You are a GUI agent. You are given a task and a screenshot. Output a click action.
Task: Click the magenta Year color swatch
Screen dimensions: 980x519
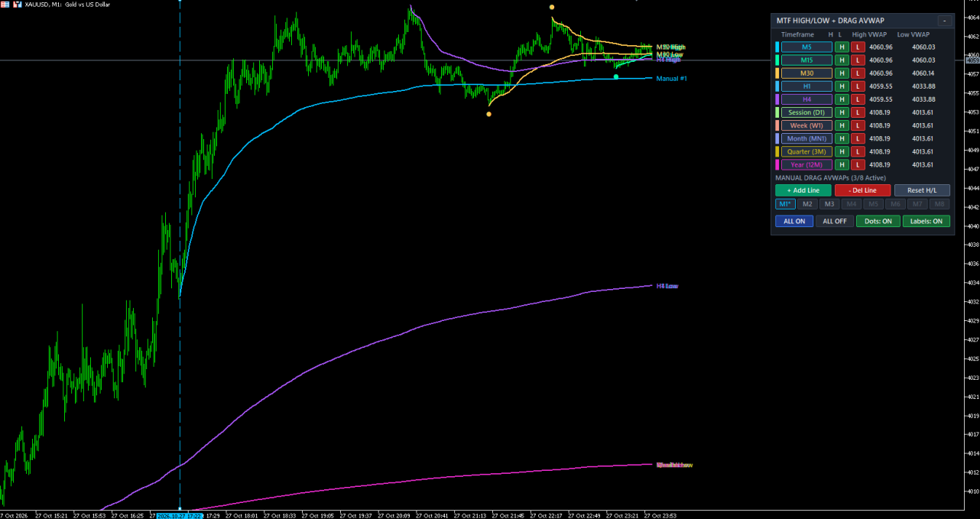pyautogui.click(x=777, y=164)
